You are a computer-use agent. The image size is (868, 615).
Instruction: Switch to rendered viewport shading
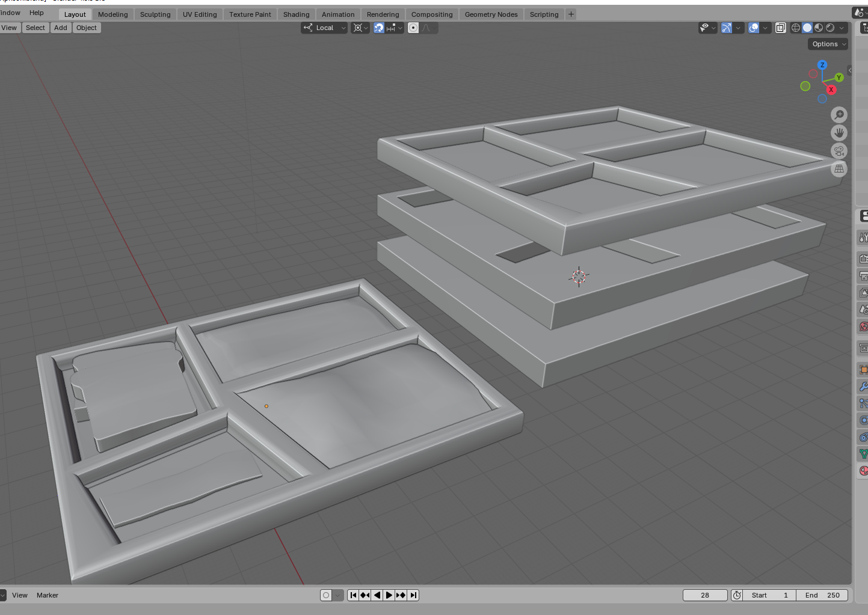click(x=830, y=28)
